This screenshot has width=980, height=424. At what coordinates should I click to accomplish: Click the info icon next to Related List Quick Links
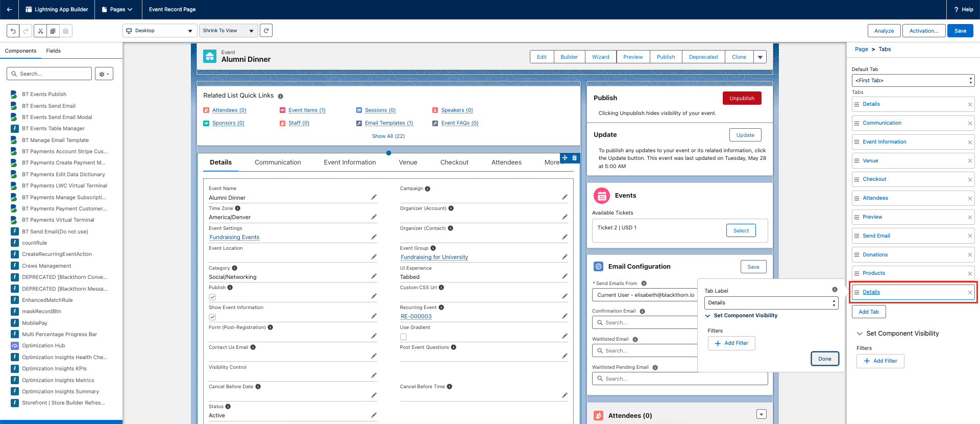281,96
